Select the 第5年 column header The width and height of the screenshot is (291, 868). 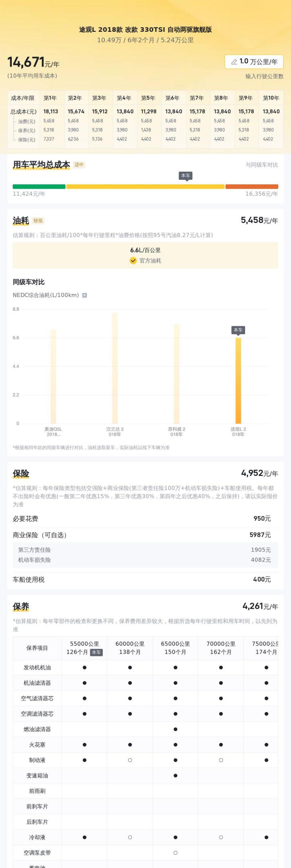(148, 98)
